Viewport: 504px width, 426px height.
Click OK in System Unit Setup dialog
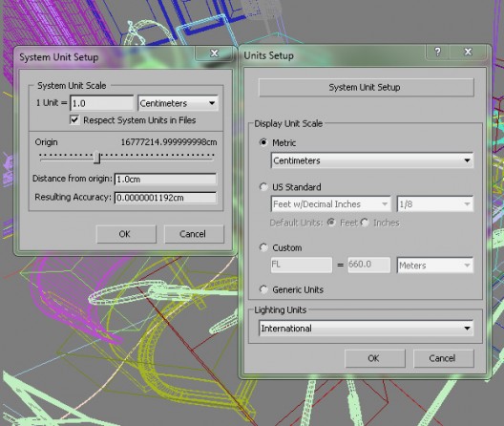point(126,234)
